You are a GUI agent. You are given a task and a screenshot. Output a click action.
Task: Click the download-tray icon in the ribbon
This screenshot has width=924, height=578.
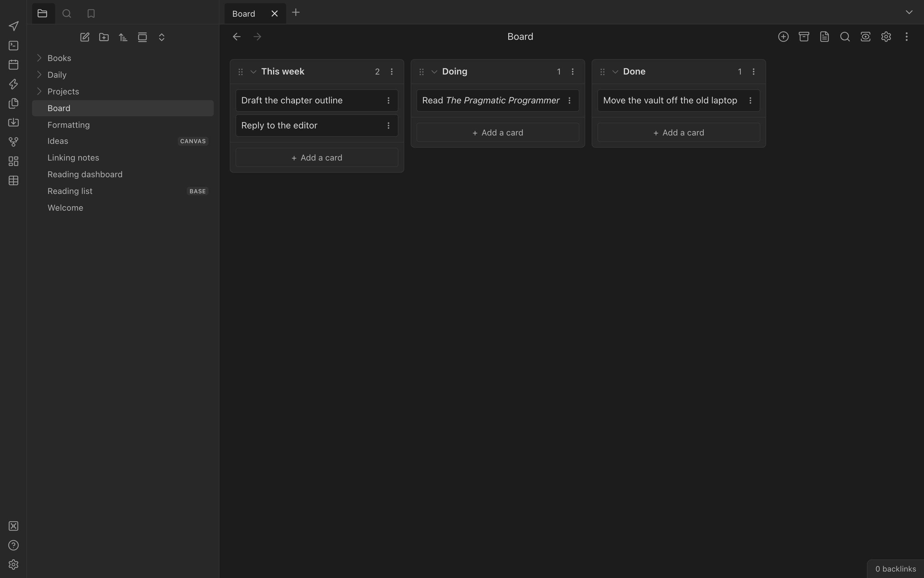pos(13,122)
